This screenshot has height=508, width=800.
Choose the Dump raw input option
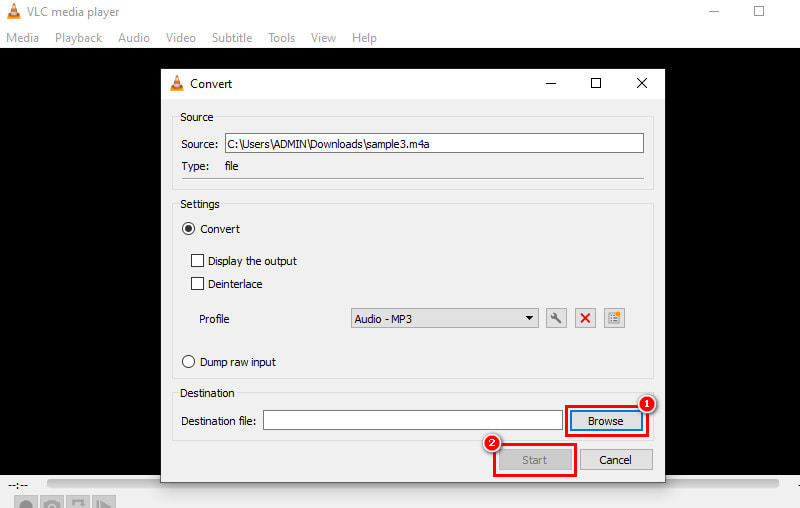(x=188, y=362)
